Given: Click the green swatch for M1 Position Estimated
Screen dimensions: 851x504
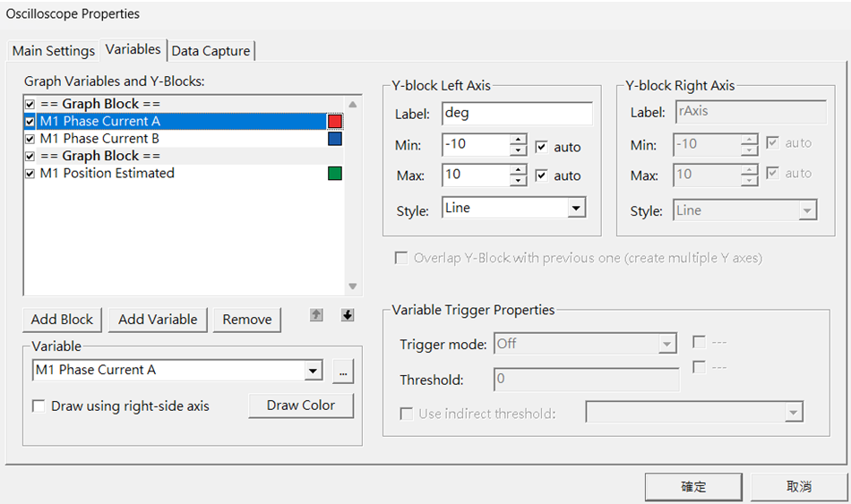Looking at the screenshot, I should pyautogui.click(x=335, y=174).
